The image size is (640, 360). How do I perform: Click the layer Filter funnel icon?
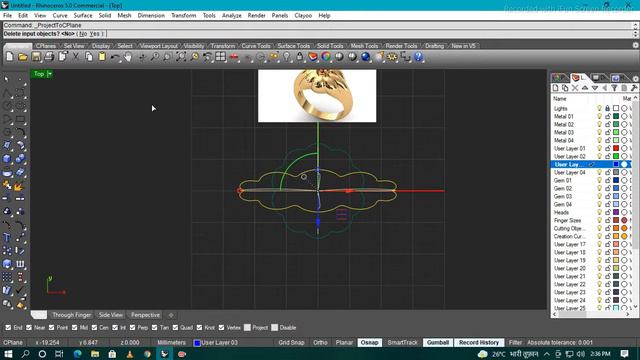point(614,88)
